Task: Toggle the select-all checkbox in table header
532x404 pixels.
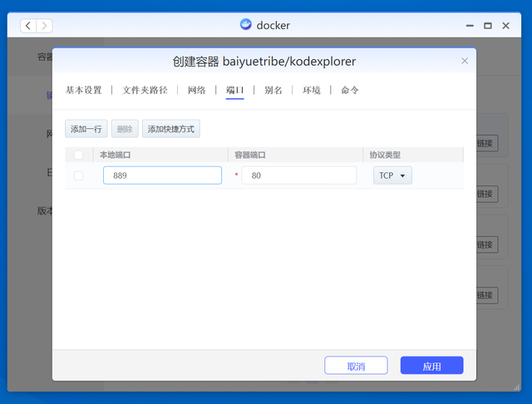Action: pos(78,155)
